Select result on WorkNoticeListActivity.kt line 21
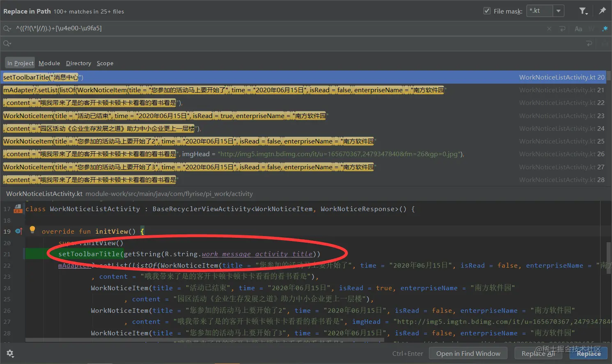The image size is (612, 364). coord(304,90)
